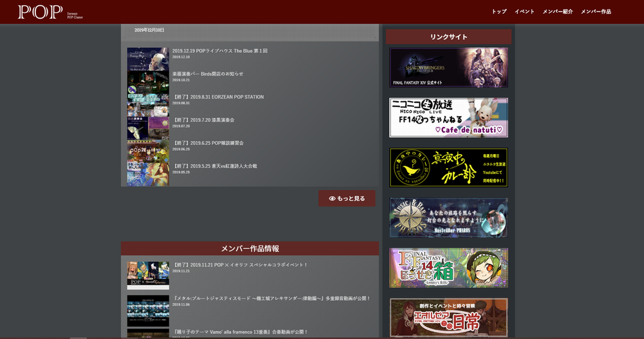Screen dimensions: 644x339
Task: Click thumbnail for POPライブハウス The Blue
Action: tap(148, 59)
